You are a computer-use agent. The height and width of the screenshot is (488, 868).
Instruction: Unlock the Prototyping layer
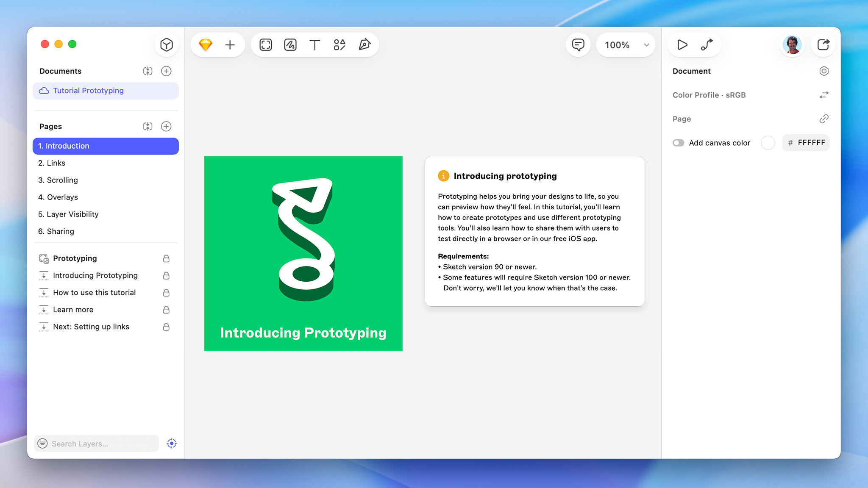click(x=166, y=259)
